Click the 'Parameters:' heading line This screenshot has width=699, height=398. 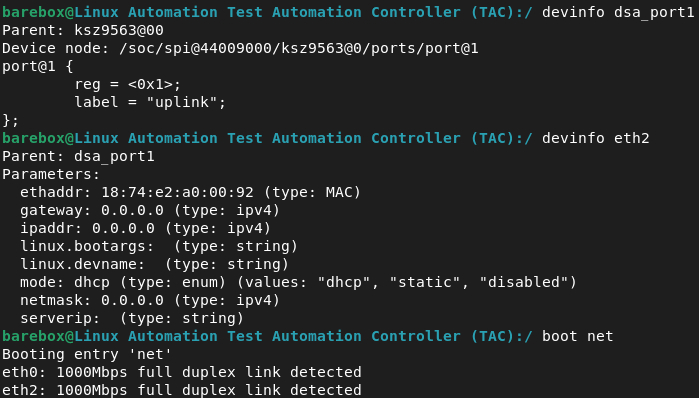click(51, 174)
